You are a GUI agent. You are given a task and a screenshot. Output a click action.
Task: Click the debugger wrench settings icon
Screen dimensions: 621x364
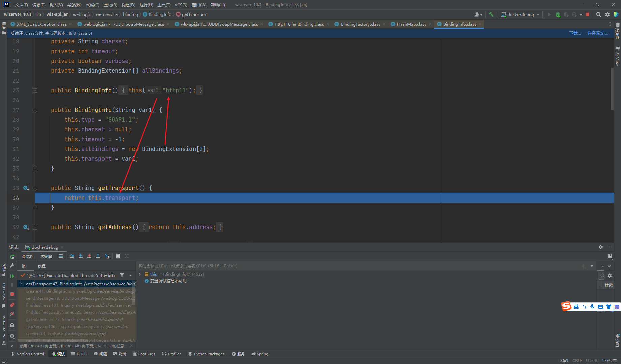click(12, 266)
